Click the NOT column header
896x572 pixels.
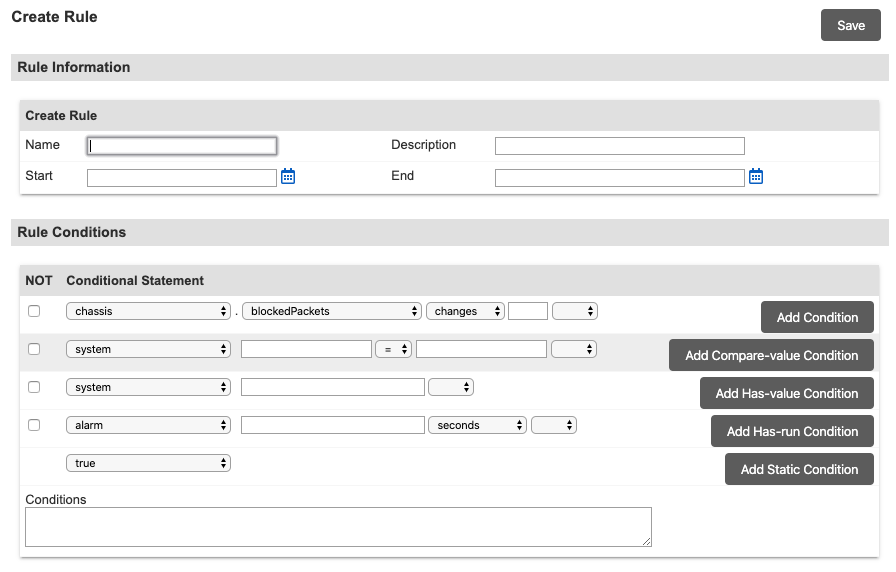pyautogui.click(x=39, y=281)
